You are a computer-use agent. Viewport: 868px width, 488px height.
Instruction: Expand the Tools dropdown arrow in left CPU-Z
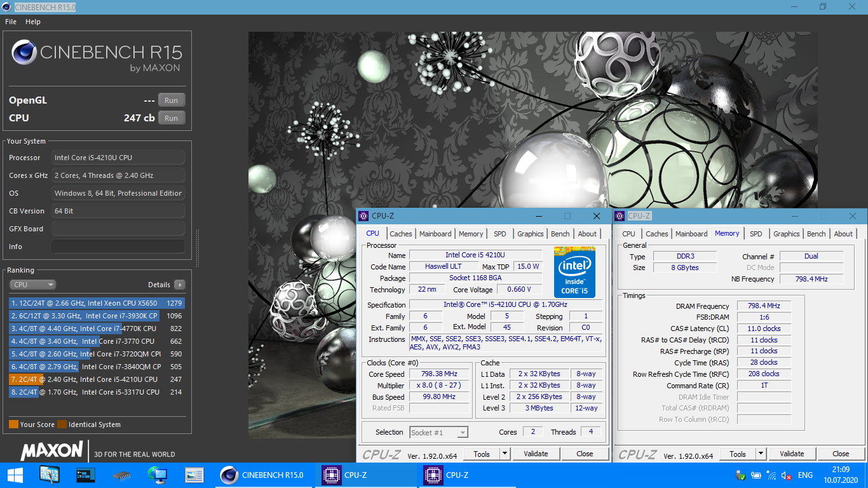(x=505, y=454)
